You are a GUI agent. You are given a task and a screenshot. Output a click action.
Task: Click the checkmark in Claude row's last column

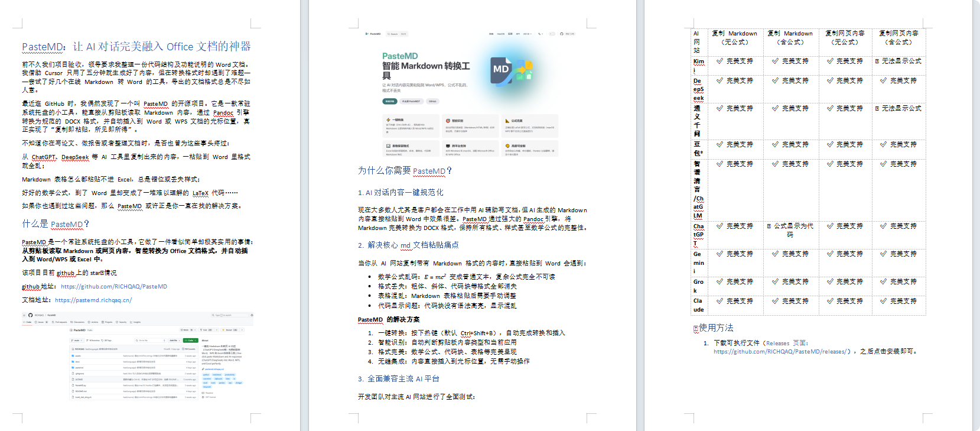[883, 301]
